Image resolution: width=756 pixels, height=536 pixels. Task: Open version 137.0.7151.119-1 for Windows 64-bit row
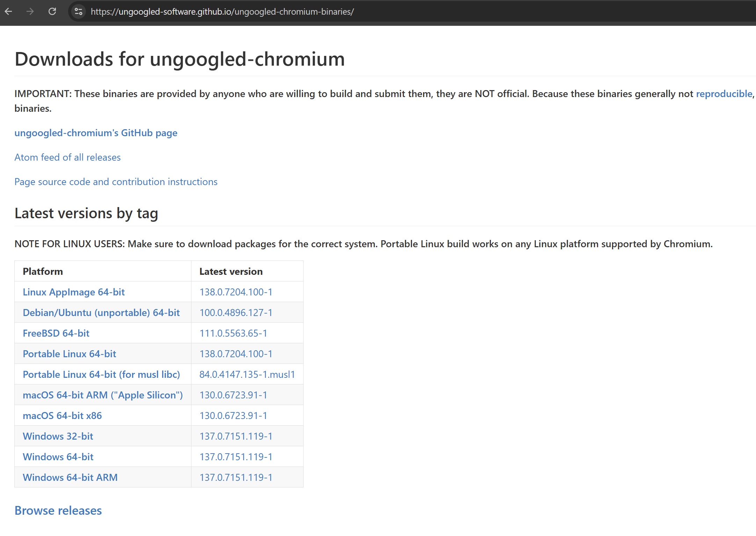point(236,457)
